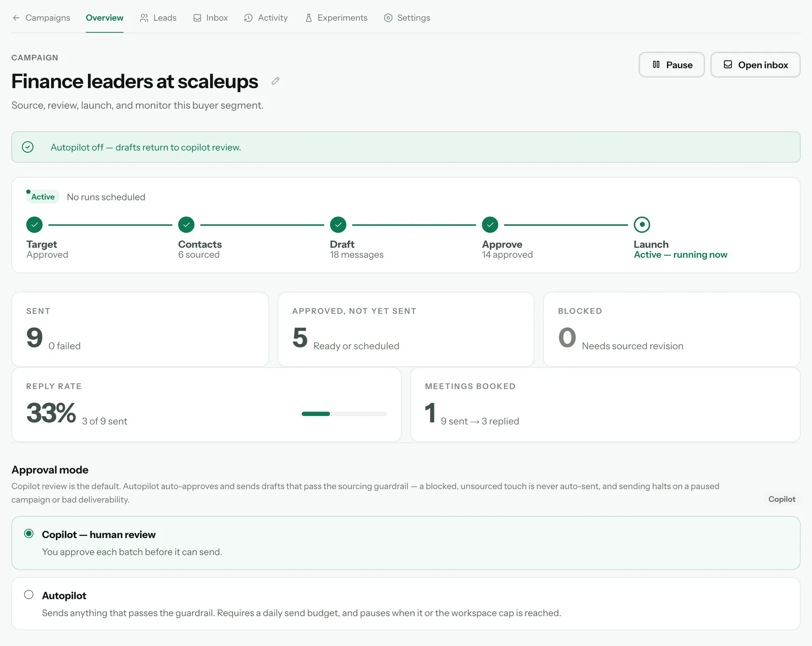Click the pause bars icon
Screen dimensions: 812x646
(x=656, y=64)
